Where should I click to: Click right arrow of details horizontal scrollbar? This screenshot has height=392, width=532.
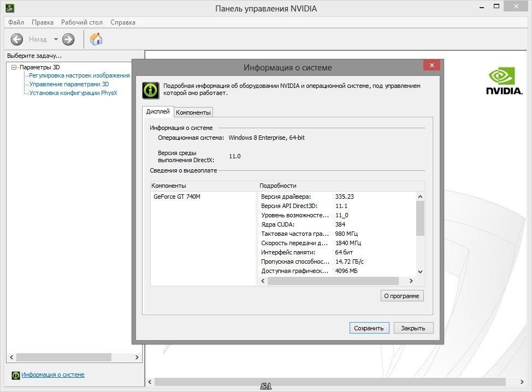[x=411, y=281]
